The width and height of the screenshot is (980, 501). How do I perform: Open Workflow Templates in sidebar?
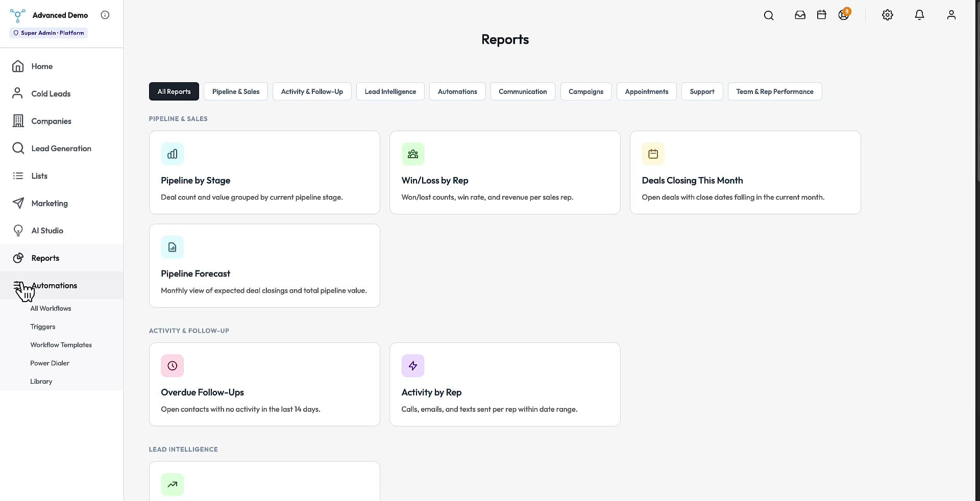[61, 345]
